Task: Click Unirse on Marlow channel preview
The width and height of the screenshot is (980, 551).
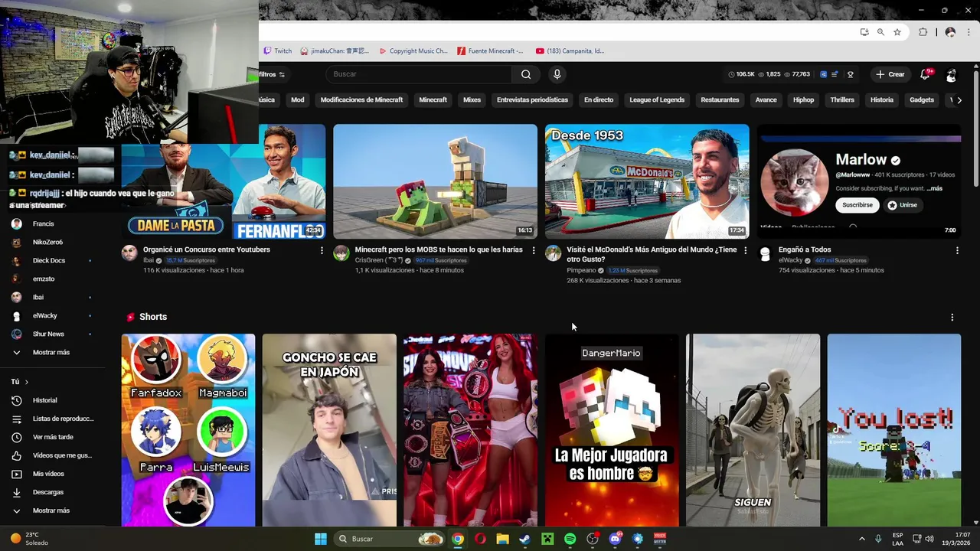Action: 902,205
